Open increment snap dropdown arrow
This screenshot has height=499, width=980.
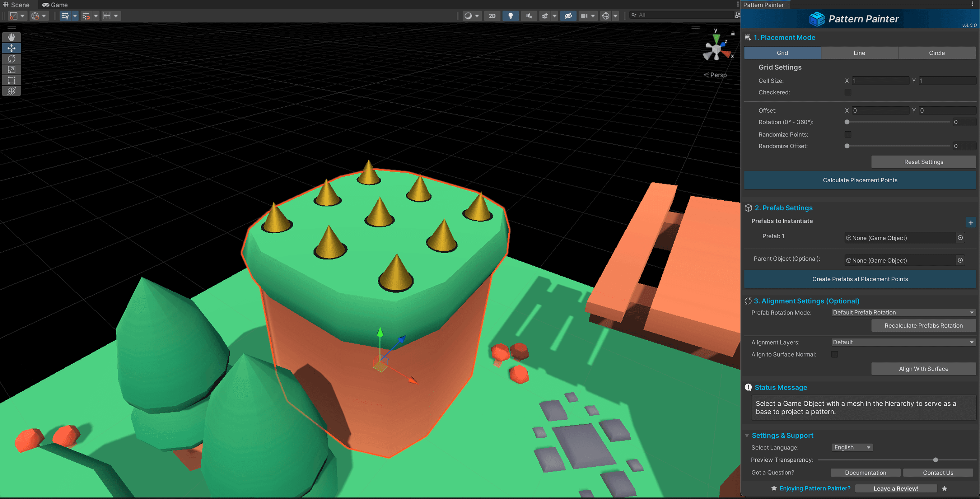[116, 16]
